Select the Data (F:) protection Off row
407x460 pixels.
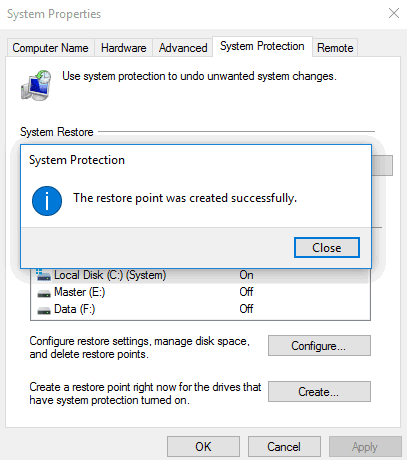point(200,309)
